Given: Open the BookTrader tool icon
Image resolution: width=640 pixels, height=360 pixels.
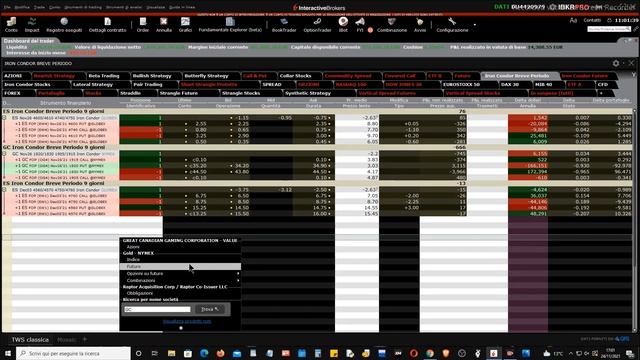Looking at the screenshot, I should point(284,24).
